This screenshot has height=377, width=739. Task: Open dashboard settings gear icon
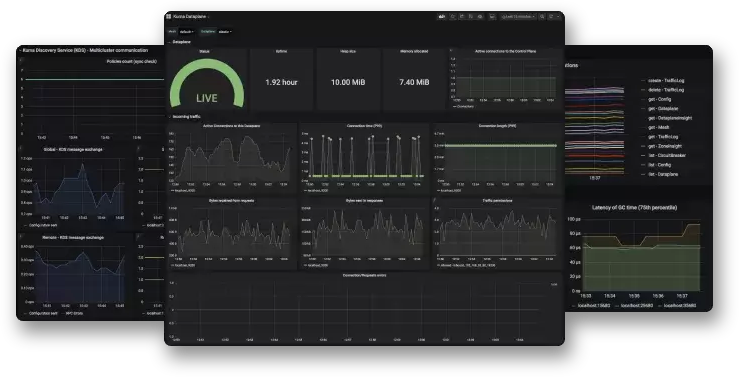point(480,16)
